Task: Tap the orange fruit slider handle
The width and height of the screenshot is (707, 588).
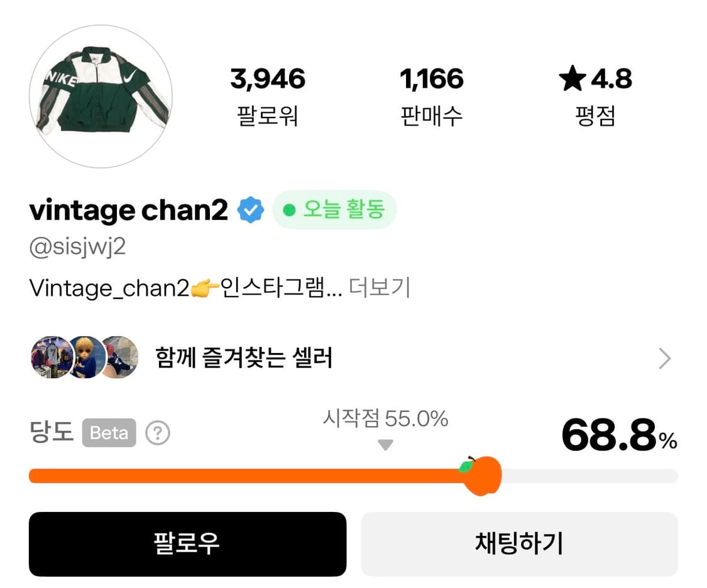Action: coord(481,476)
